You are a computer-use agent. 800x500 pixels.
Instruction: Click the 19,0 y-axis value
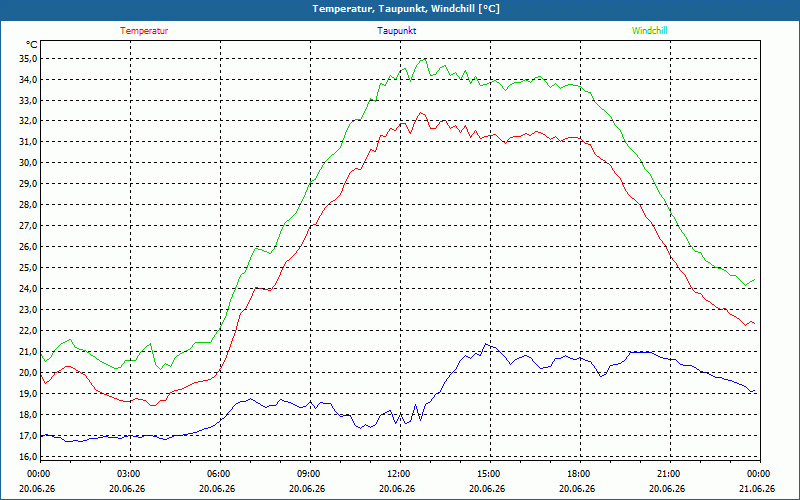[28, 393]
